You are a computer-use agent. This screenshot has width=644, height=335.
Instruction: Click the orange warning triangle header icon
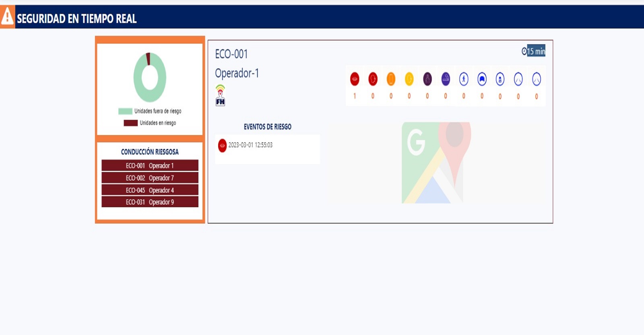[7, 16]
